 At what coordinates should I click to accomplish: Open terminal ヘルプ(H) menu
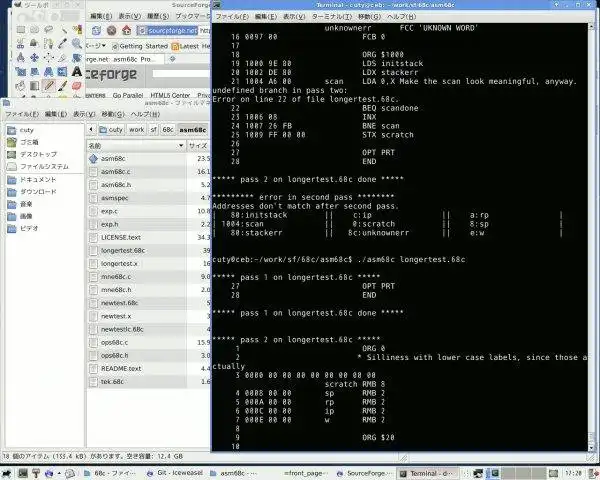(x=401, y=17)
